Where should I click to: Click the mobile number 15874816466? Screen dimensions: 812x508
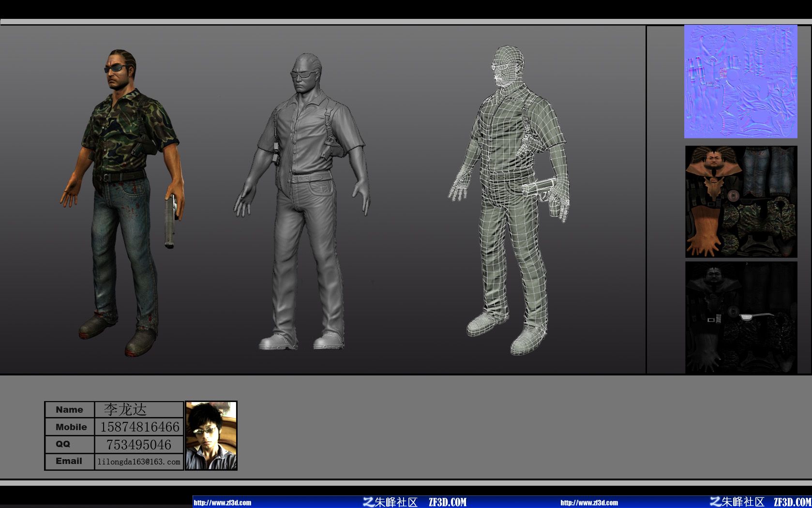click(x=139, y=427)
